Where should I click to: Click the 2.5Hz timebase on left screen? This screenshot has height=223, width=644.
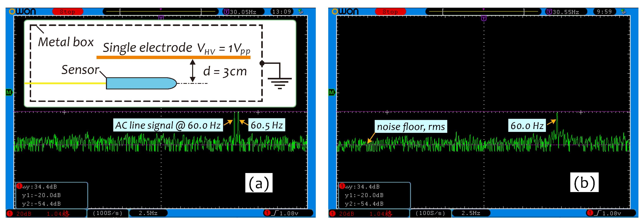pyautogui.click(x=148, y=213)
